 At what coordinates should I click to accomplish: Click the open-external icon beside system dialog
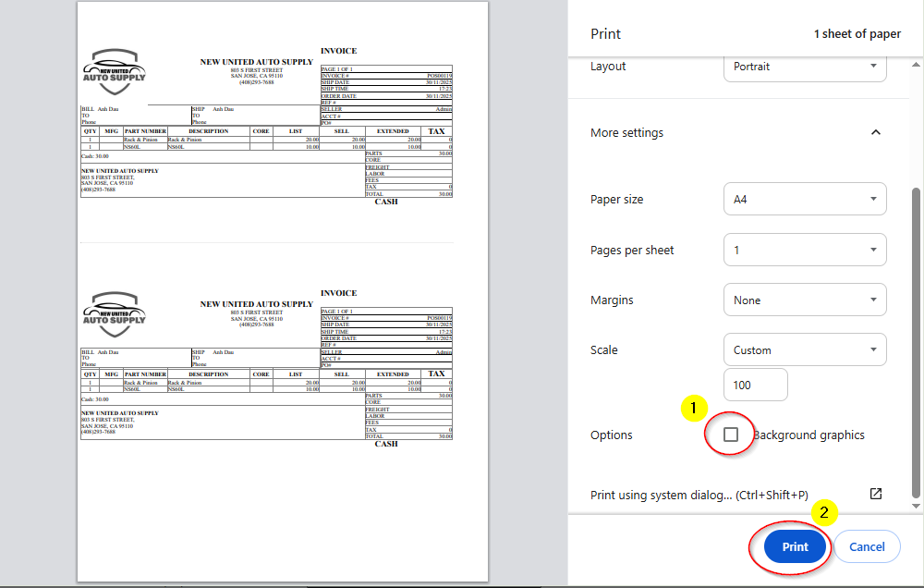pyautogui.click(x=876, y=494)
